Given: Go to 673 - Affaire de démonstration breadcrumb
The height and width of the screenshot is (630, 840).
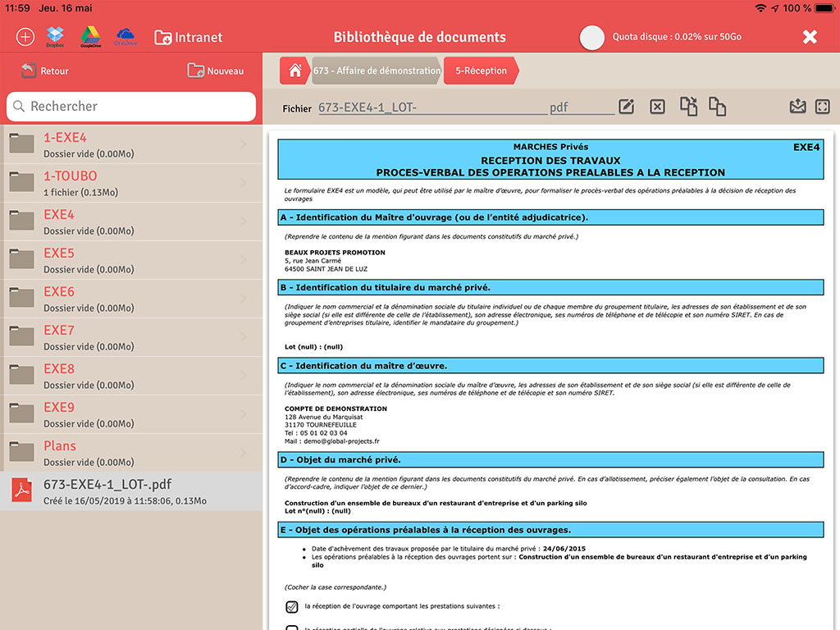Looking at the screenshot, I should click(377, 71).
